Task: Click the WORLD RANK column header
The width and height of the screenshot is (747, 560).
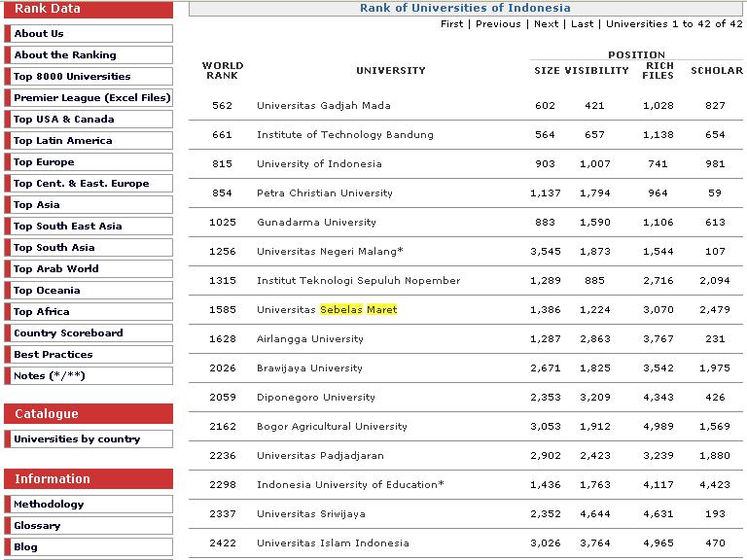Action: coord(223,70)
